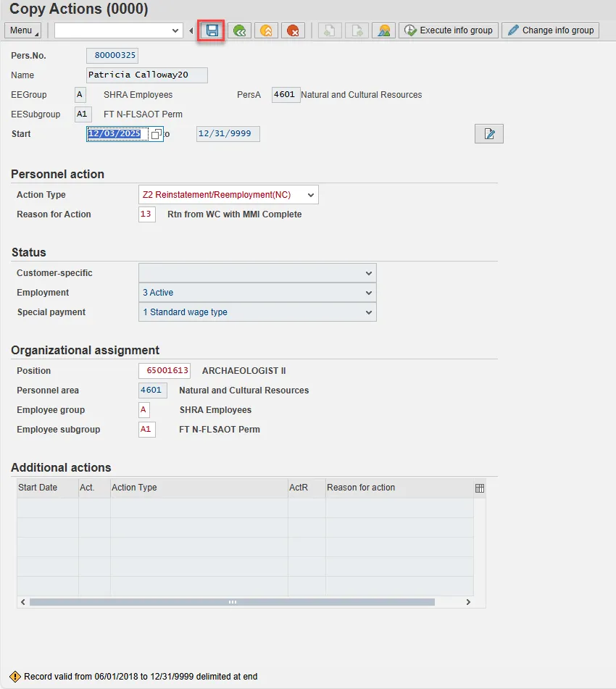Image resolution: width=616 pixels, height=689 pixels.
Task: Open the Menu button
Action: [23, 30]
